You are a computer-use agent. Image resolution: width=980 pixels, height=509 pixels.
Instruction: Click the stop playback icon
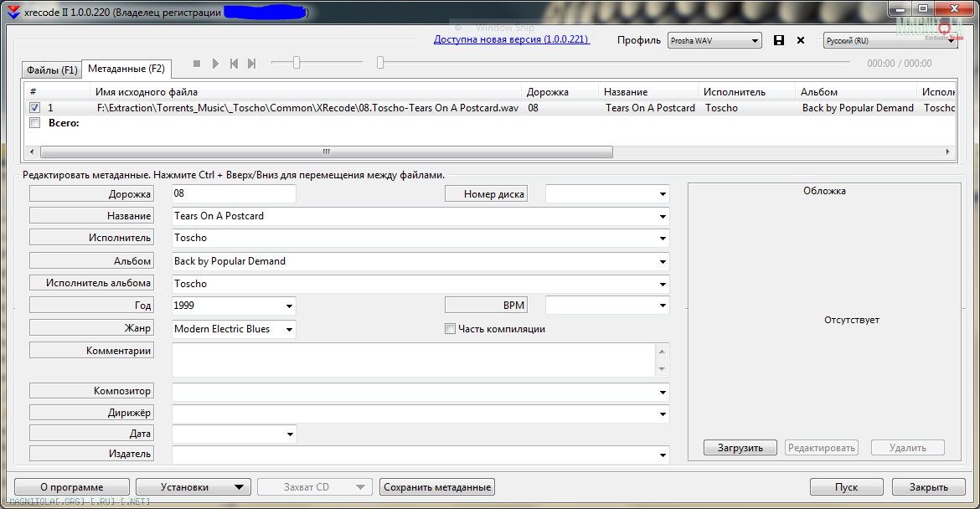(197, 64)
